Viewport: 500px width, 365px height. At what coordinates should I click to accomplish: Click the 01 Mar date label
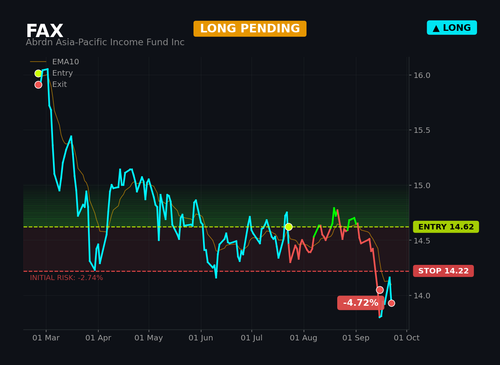pyautogui.click(x=46, y=338)
